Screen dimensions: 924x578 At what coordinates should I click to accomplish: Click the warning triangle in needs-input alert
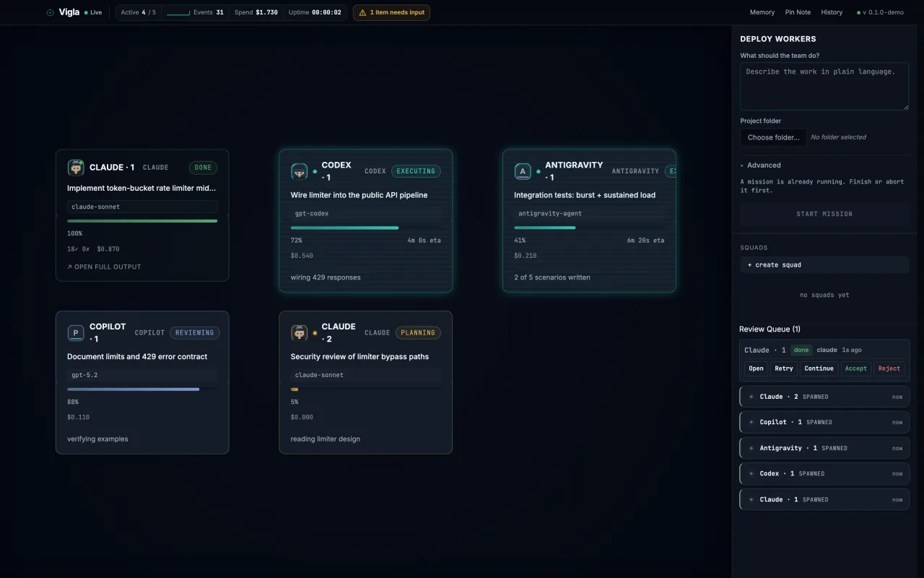[x=362, y=12]
